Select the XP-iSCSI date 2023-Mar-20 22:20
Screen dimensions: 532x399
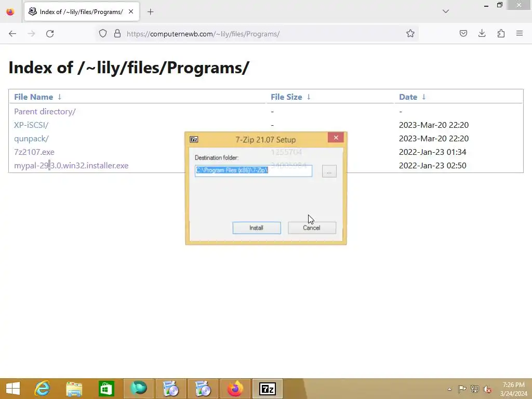point(434,125)
